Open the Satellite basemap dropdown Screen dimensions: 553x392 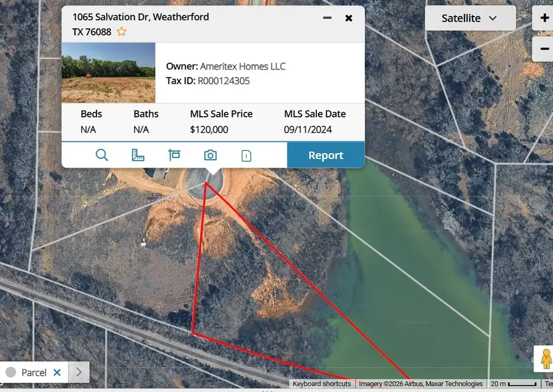[470, 18]
